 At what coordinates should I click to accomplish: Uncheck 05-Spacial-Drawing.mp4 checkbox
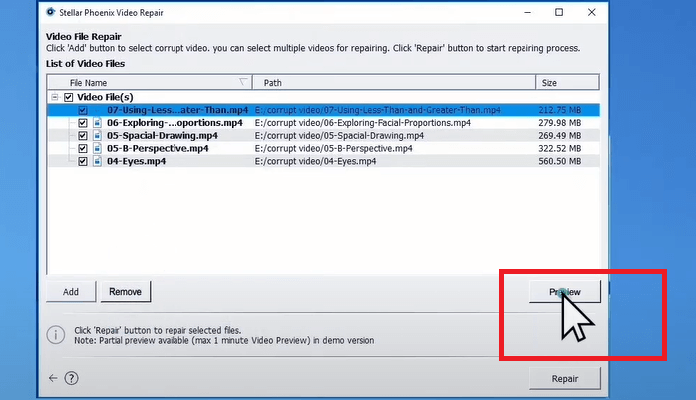point(83,136)
